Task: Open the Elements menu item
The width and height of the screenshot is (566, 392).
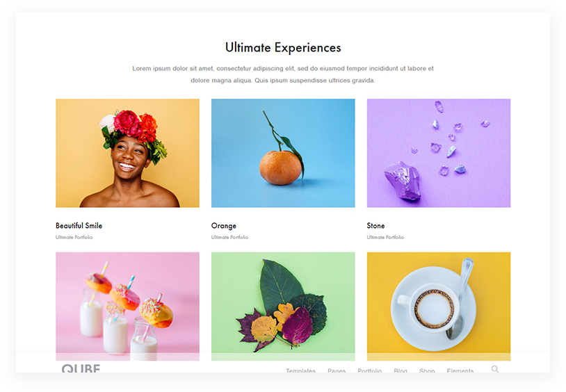Action: (x=460, y=370)
